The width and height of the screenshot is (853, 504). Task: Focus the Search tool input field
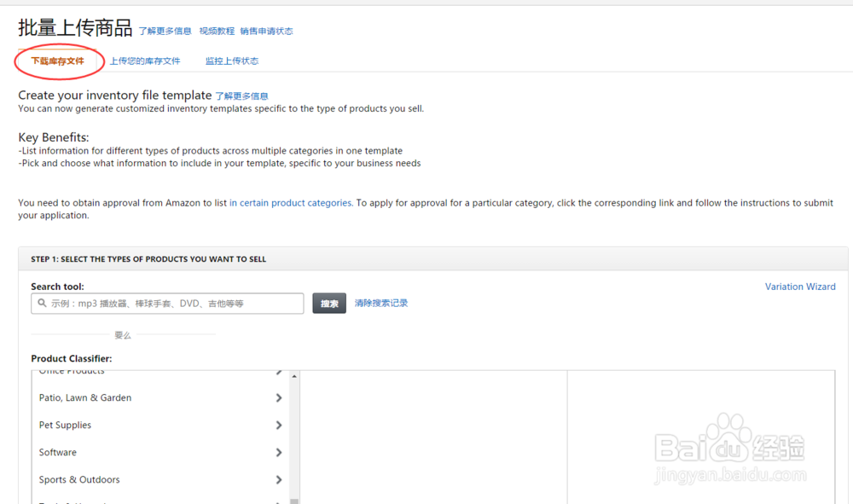tap(167, 304)
